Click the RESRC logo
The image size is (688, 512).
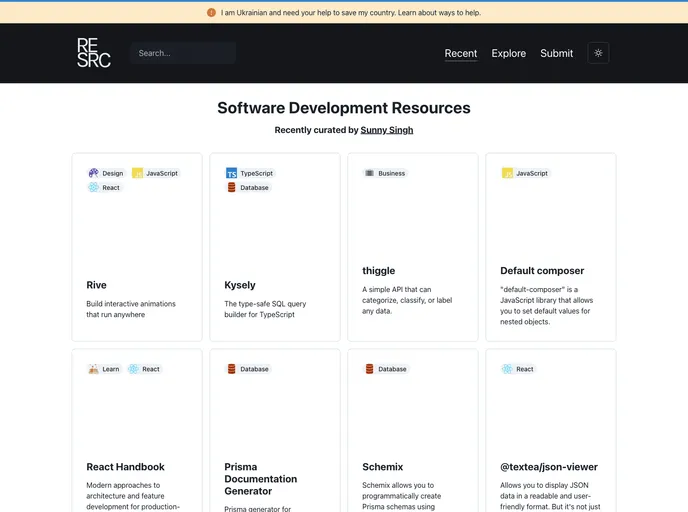click(x=93, y=53)
